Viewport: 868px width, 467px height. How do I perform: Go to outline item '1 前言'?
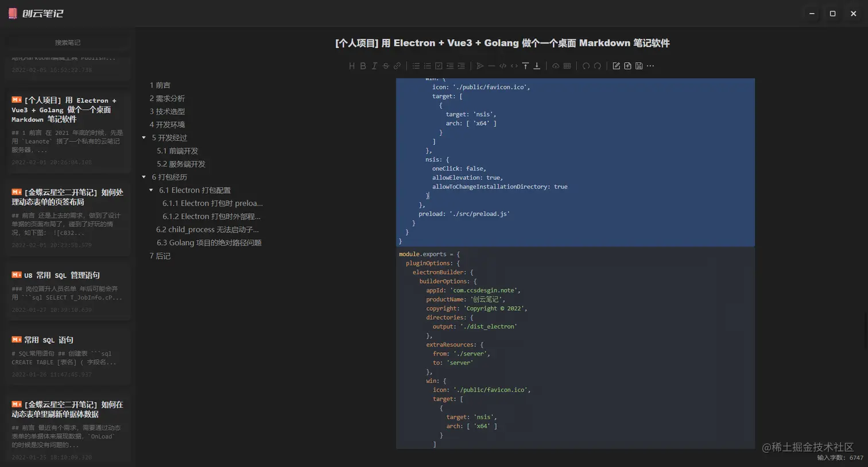[x=160, y=85]
